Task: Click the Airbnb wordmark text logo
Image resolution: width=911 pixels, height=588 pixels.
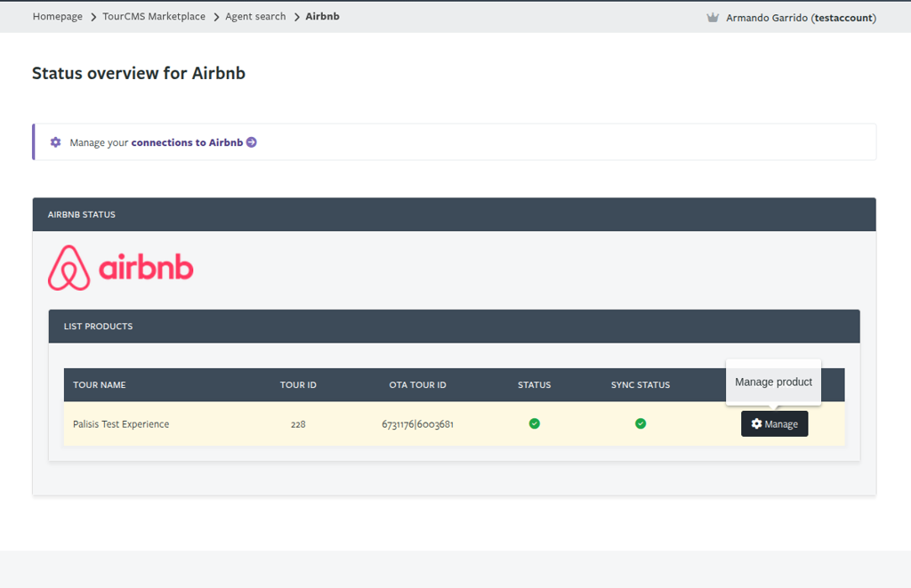Action: point(146,267)
